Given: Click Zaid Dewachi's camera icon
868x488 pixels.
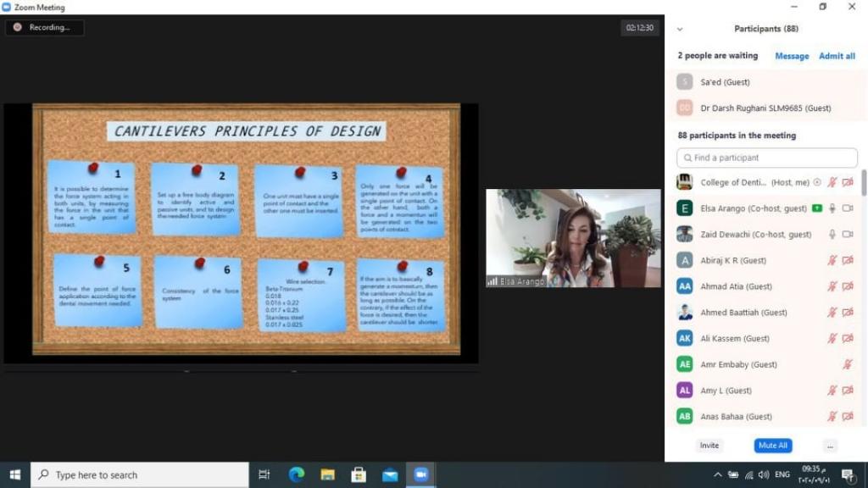Looking at the screenshot, I should 848,235.
